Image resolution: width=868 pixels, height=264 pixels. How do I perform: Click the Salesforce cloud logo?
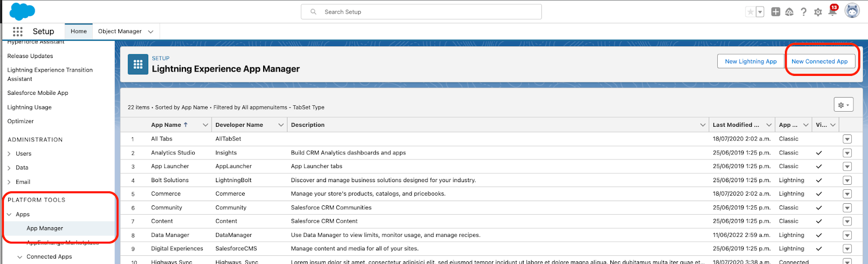[22, 11]
